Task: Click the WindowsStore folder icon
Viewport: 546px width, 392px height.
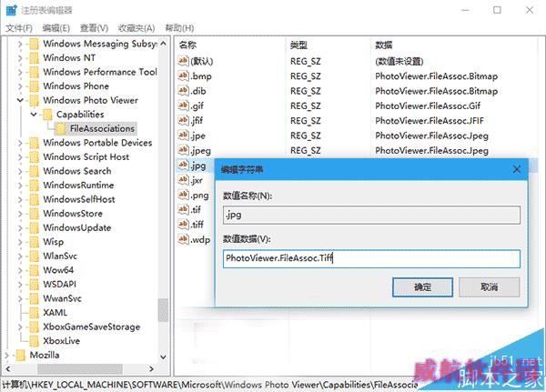Action: [35, 214]
